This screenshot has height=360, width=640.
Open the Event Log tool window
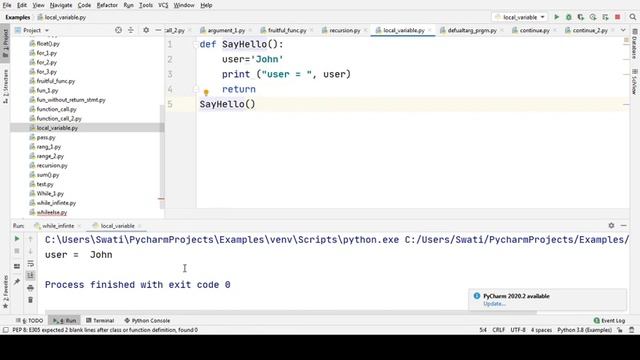click(x=609, y=320)
